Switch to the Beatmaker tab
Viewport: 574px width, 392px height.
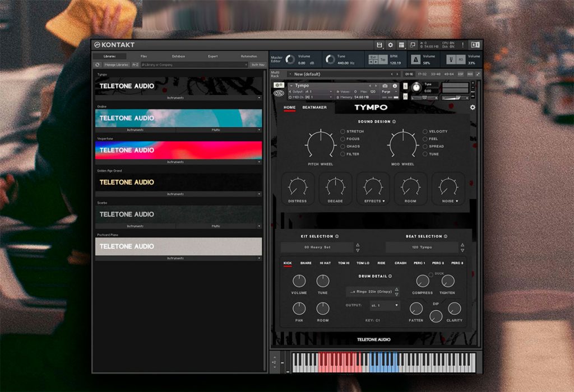pyautogui.click(x=314, y=108)
